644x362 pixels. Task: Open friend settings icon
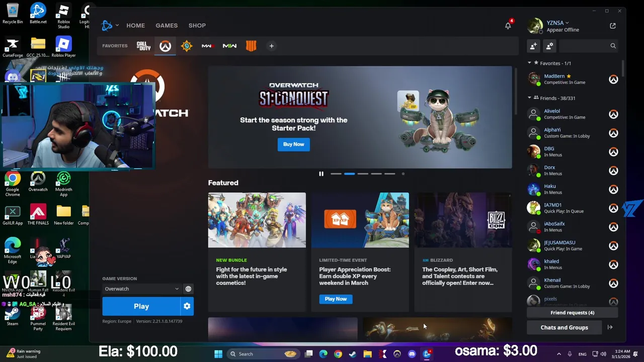click(549, 46)
